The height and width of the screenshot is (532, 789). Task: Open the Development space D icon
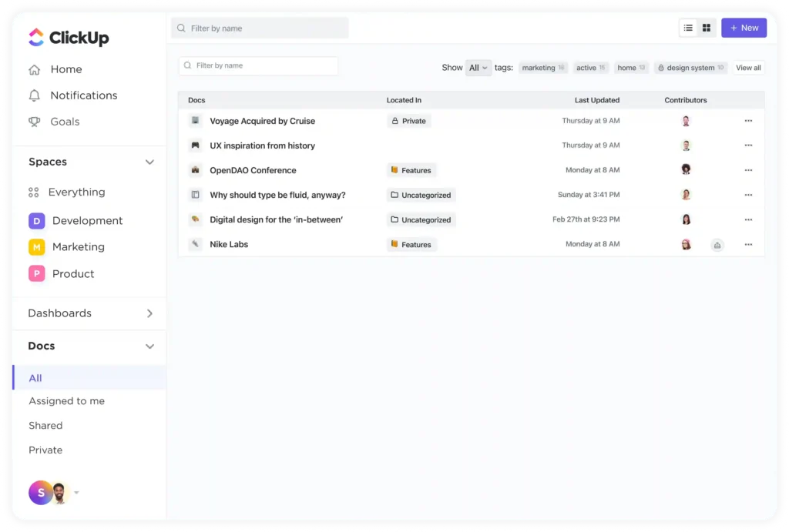tap(37, 221)
